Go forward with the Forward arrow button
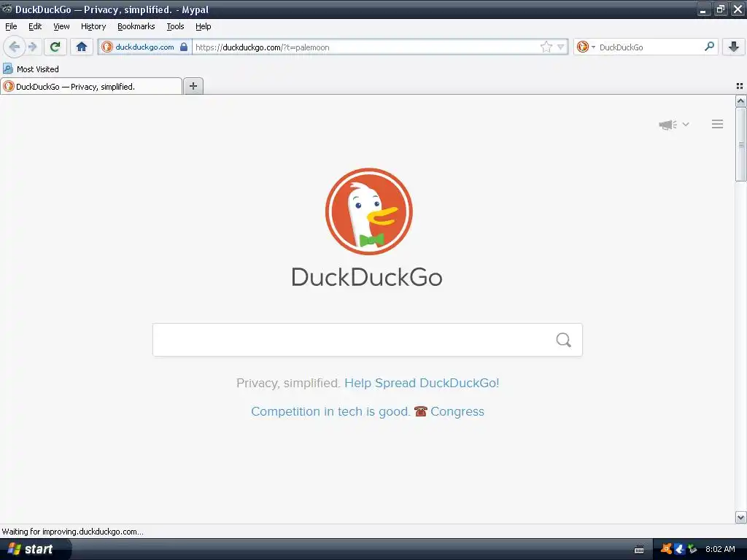 point(33,47)
